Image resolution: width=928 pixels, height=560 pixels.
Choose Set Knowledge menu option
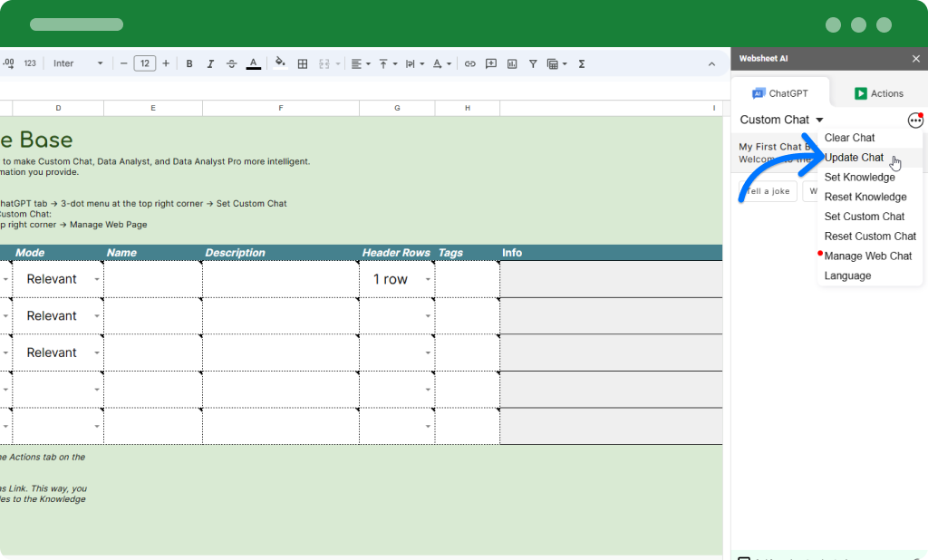[x=859, y=178]
